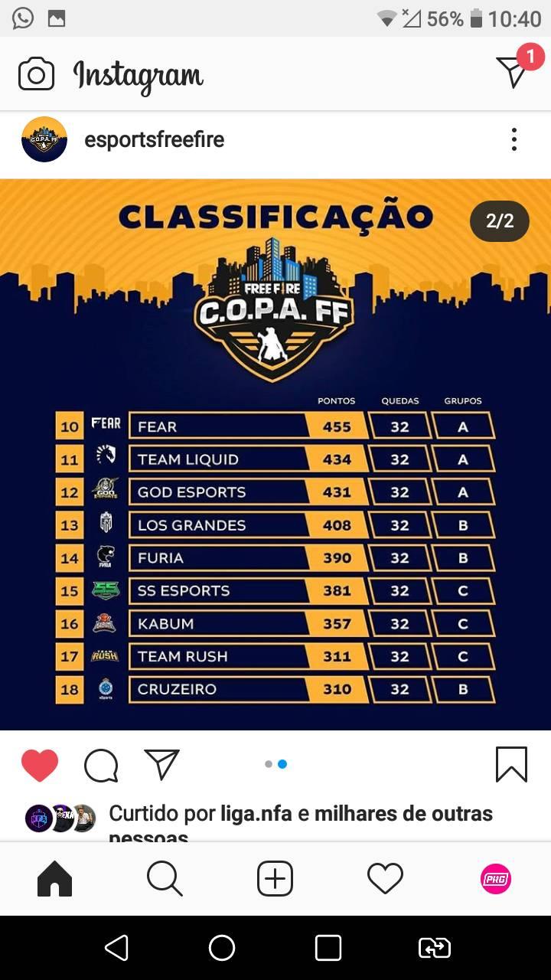551x980 pixels.
Task: Tap the Android home circle button
Action: point(222,948)
